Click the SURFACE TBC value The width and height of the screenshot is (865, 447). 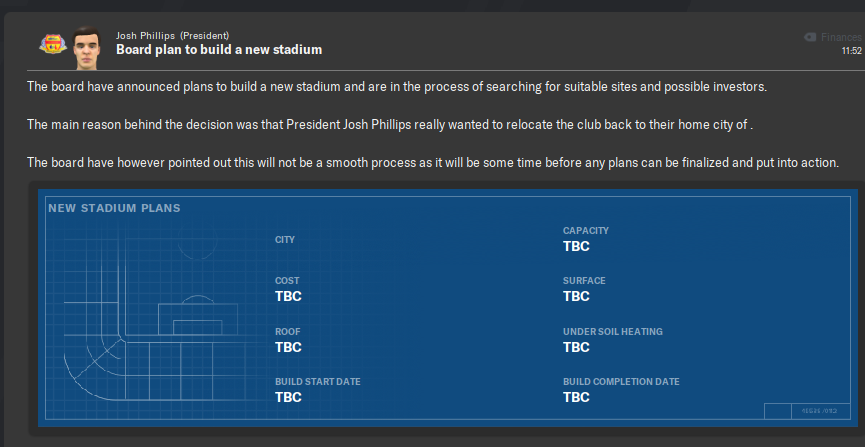[576, 296]
